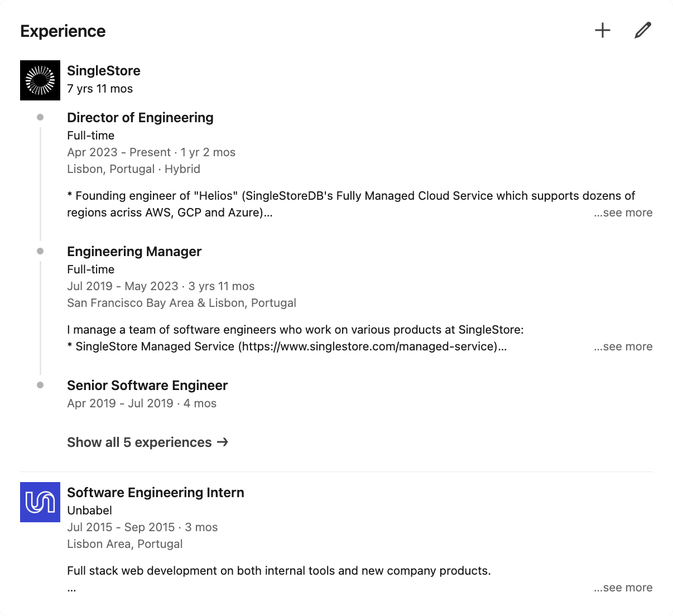Open the Unbabel company logo

40,502
